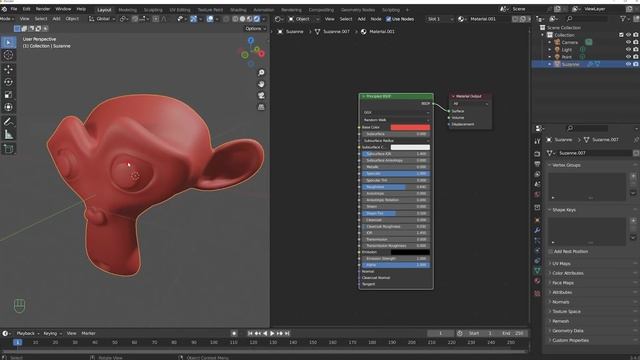
Task: Switch to the Modeling workspace tab
Action: (x=127, y=10)
